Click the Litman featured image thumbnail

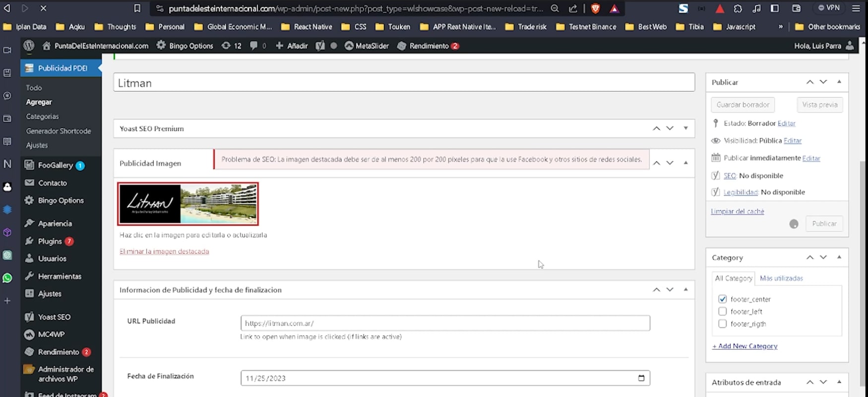188,204
